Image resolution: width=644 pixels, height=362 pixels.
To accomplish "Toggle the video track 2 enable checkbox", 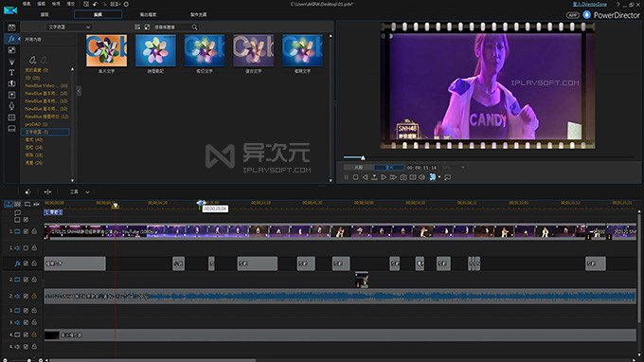I will 26,280.
